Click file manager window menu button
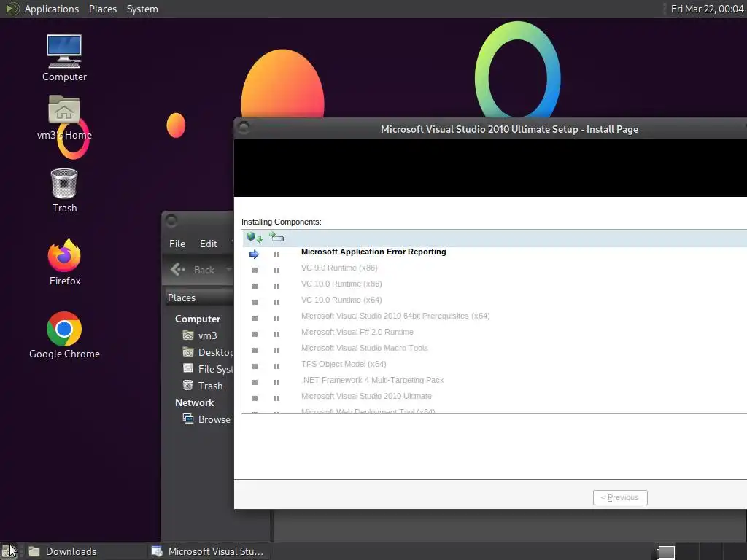747x560 pixels. click(171, 220)
